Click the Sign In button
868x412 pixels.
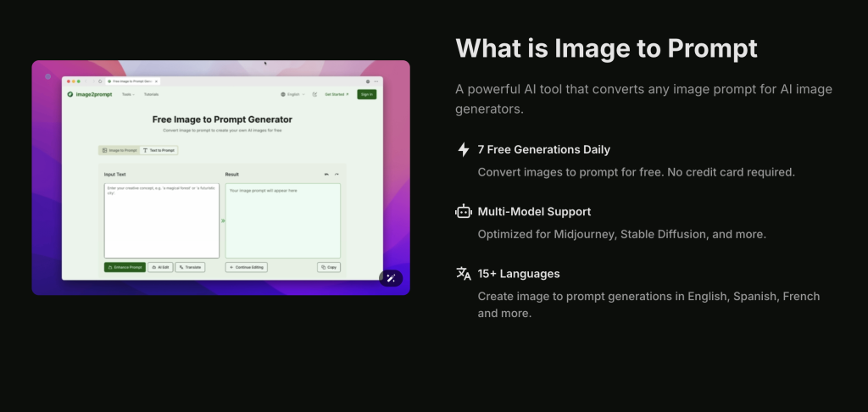366,94
